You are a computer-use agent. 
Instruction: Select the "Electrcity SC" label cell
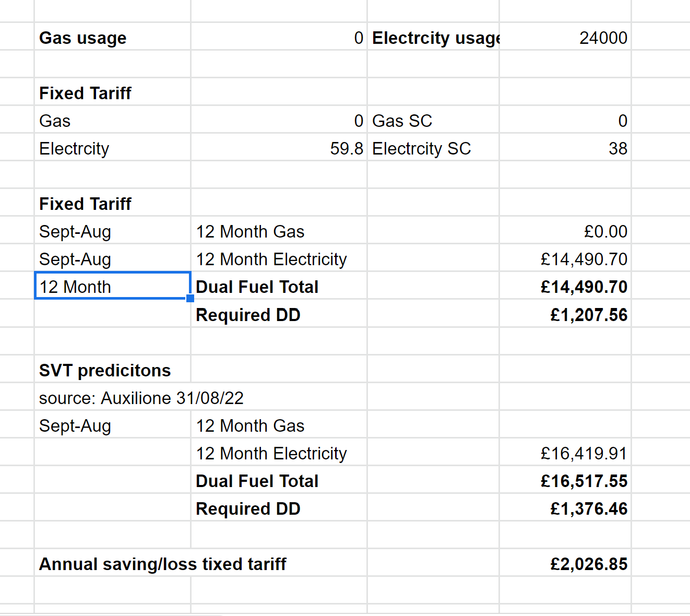pyautogui.click(x=421, y=149)
